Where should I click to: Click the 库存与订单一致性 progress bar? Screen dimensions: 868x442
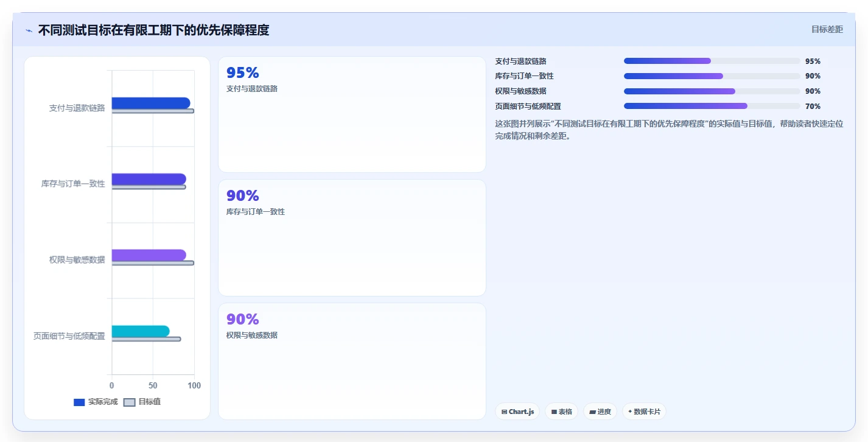(x=712, y=76)
